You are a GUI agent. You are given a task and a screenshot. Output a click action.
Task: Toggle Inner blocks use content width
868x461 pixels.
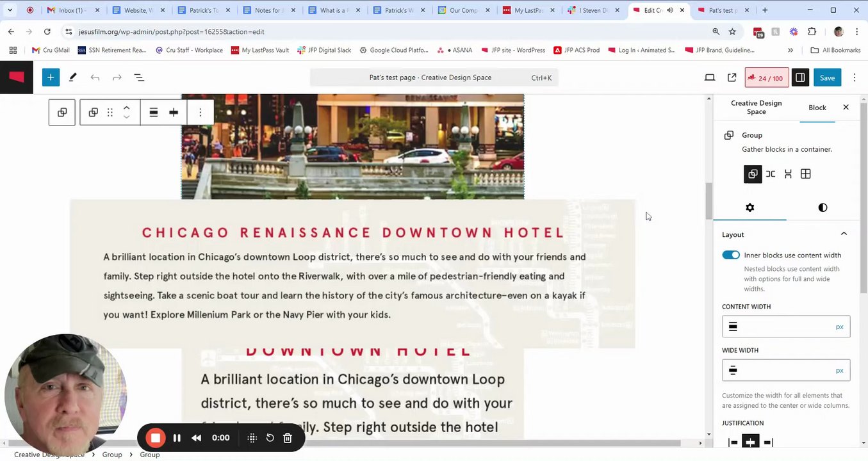click(731, 255)
